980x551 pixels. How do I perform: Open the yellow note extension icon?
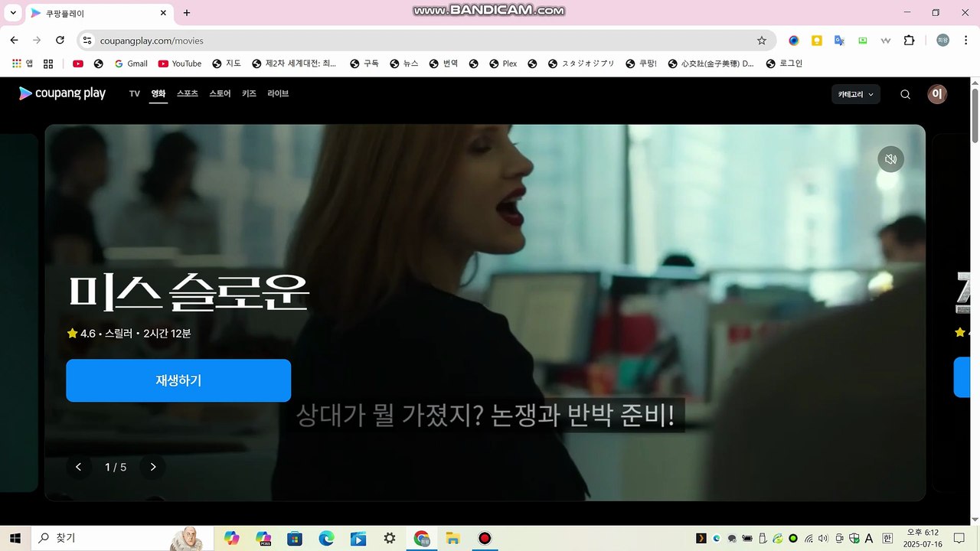817,41
